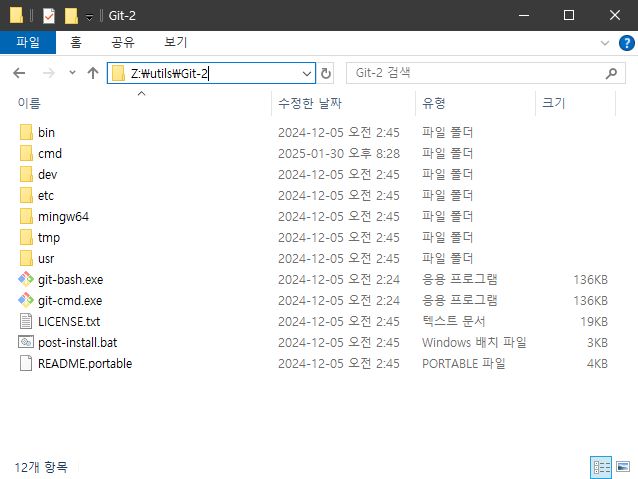Image resolution: width=638 pixels, height=479 pixels.
Task: Open the 파일 menu
Action: point(28,42)
